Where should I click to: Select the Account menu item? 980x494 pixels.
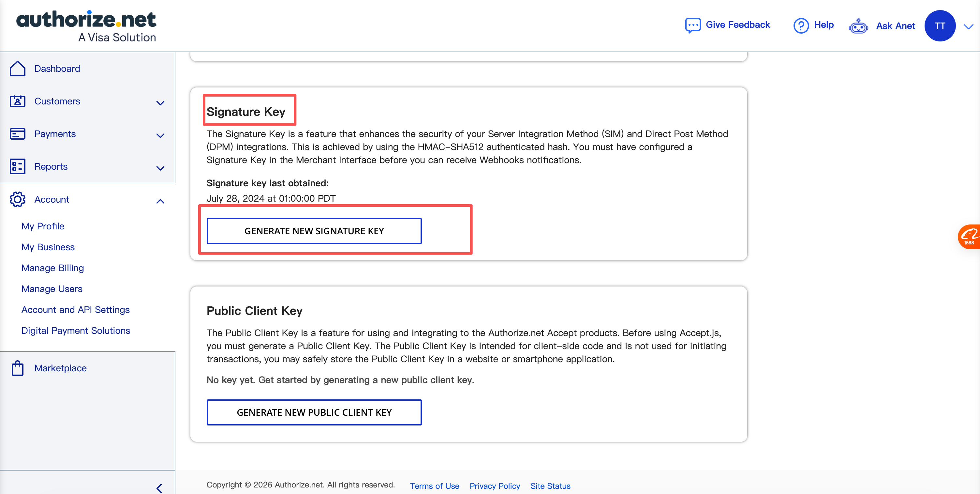click(52, 199)
